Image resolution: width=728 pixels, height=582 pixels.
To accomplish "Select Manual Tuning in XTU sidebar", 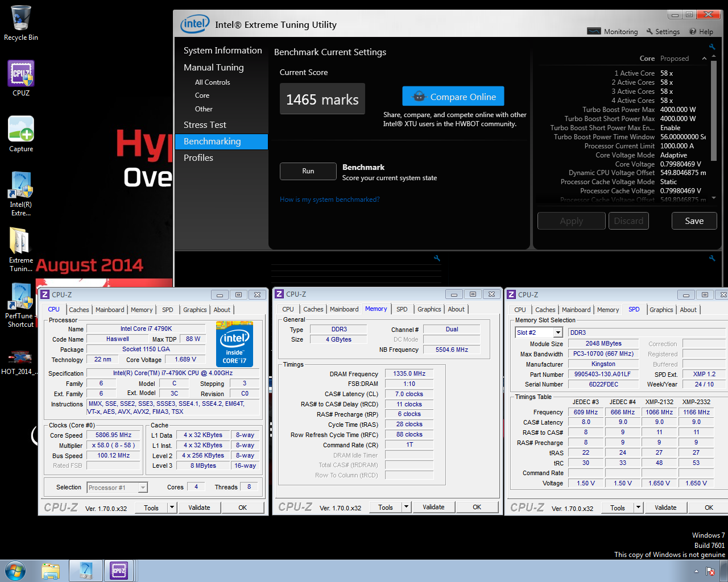I will click(x=214, y=67).
